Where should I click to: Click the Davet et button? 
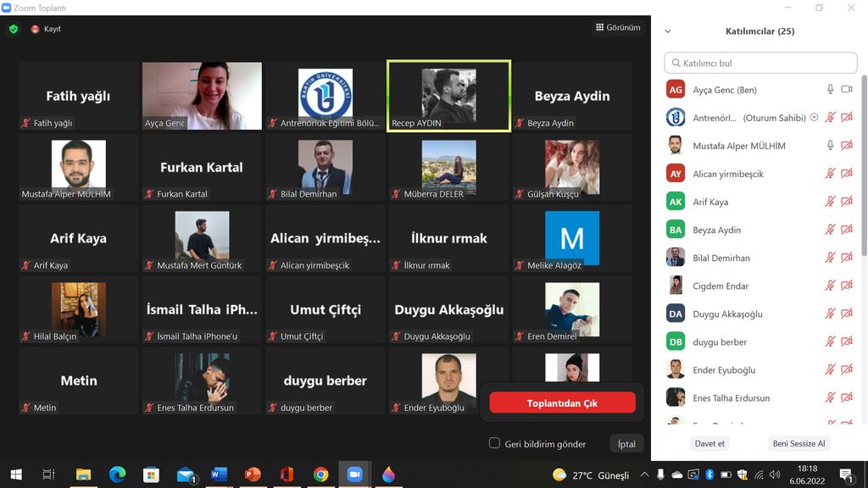[x=709, y=443]
